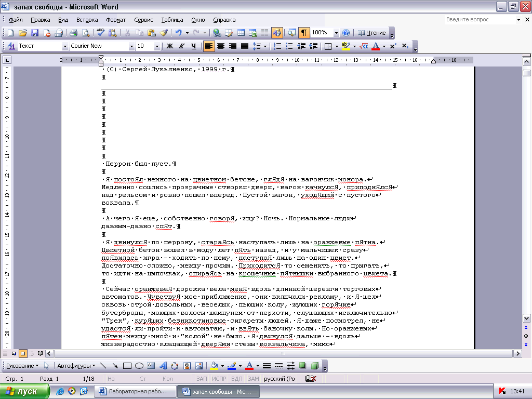Open the Файл menu
The height and width of the screenshot is (399, 532).
tap(16, 20)
